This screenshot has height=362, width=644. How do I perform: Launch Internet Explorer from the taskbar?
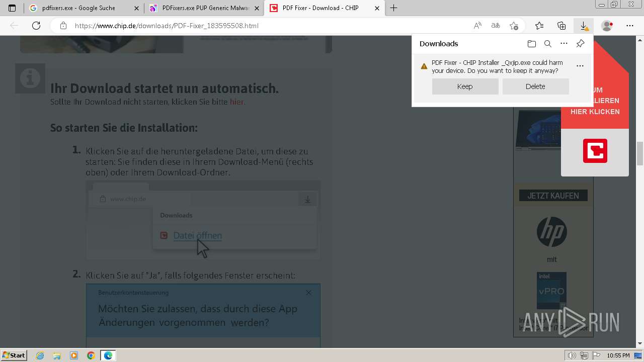(40, 355)
